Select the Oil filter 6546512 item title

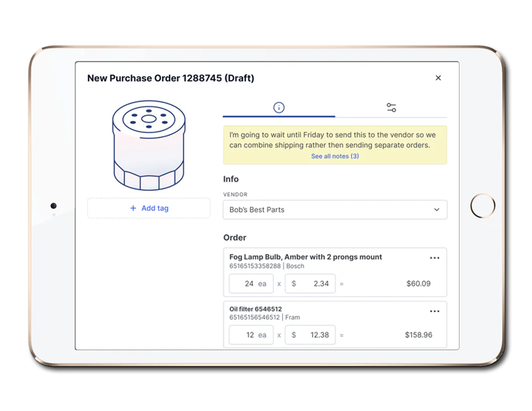click(x=255, y=309)
